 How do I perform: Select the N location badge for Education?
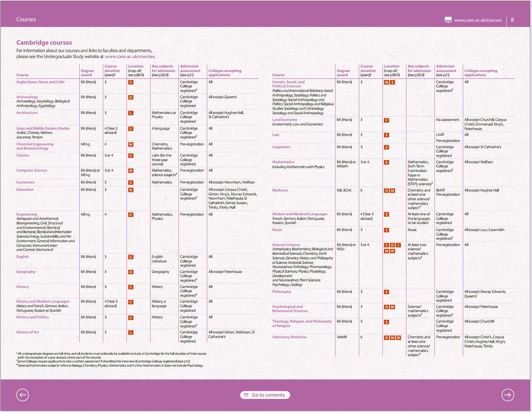pos(131,190)
